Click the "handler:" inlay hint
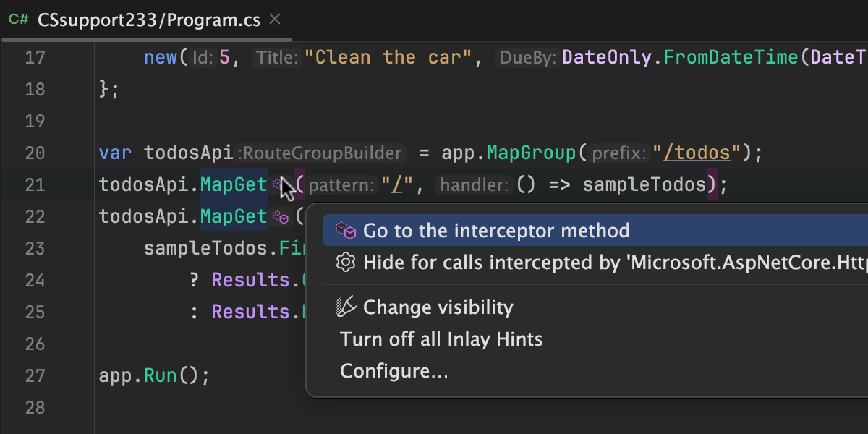The width and height of the screenshot is (868, 434). tap(475, 185)
